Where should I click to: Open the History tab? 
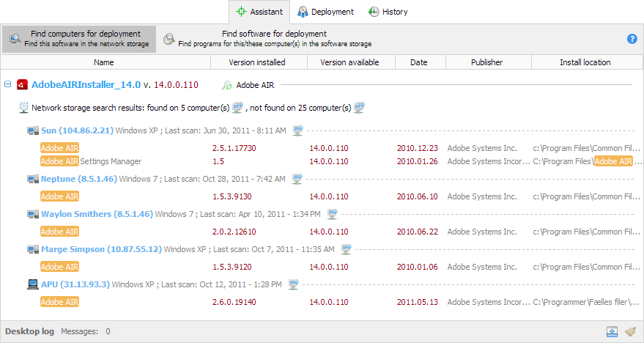click(x=388, y=12)
